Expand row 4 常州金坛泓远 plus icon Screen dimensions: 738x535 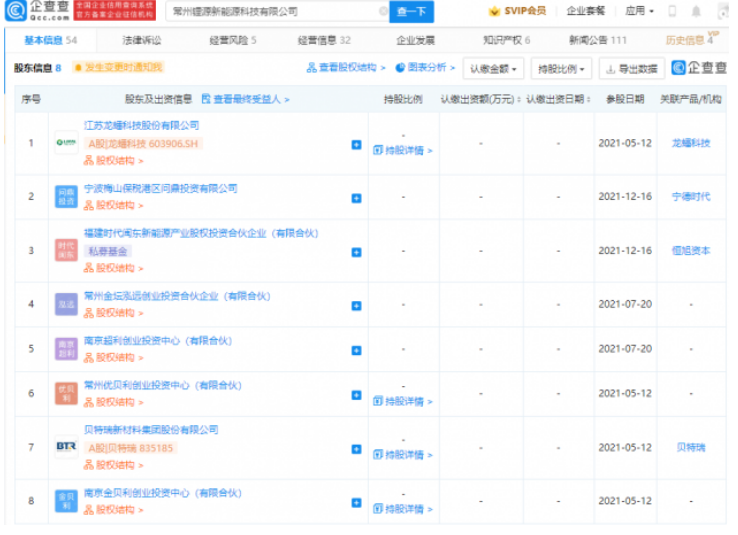pos(356,306)
